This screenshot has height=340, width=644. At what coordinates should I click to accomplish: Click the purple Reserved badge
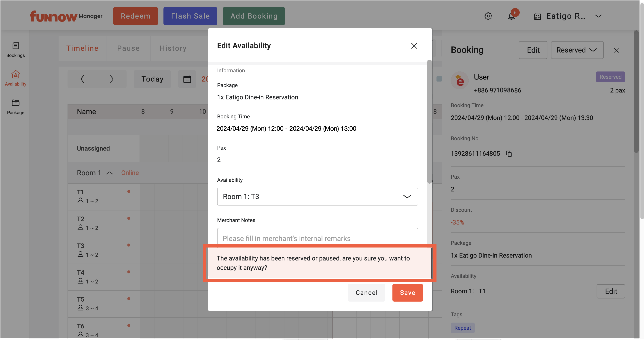pyautogui.click(x=610, y=77)
